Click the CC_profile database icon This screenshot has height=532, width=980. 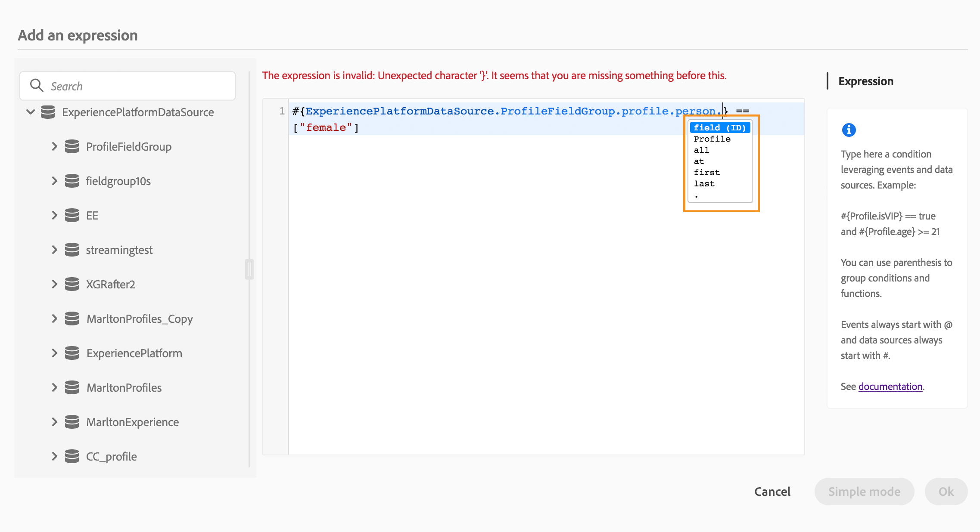[x=72, y=457]
